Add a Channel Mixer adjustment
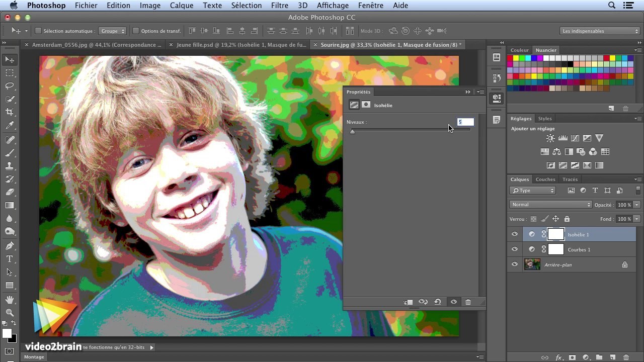 593,152
